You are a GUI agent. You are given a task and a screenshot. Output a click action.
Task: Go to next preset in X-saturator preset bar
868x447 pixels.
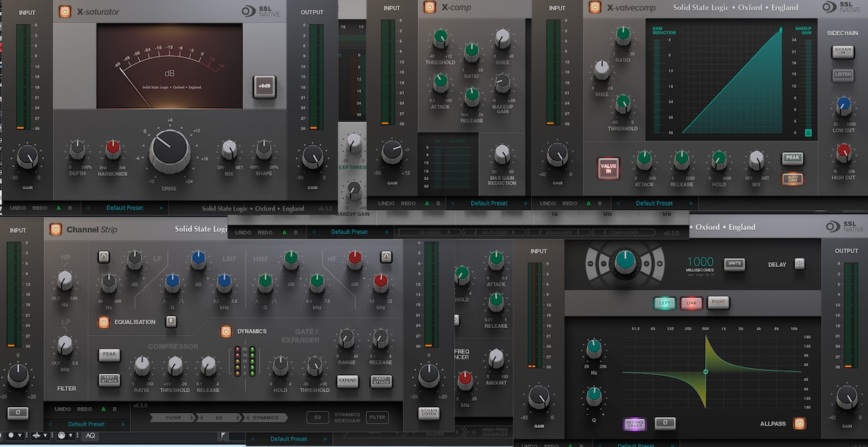point(161,208)
